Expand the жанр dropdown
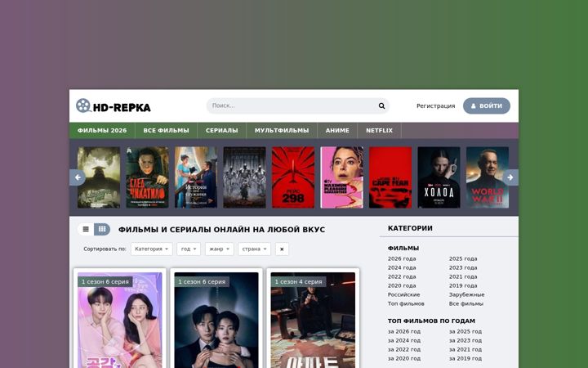The height and width of the screenshot is (368, 588). (220, 249)
